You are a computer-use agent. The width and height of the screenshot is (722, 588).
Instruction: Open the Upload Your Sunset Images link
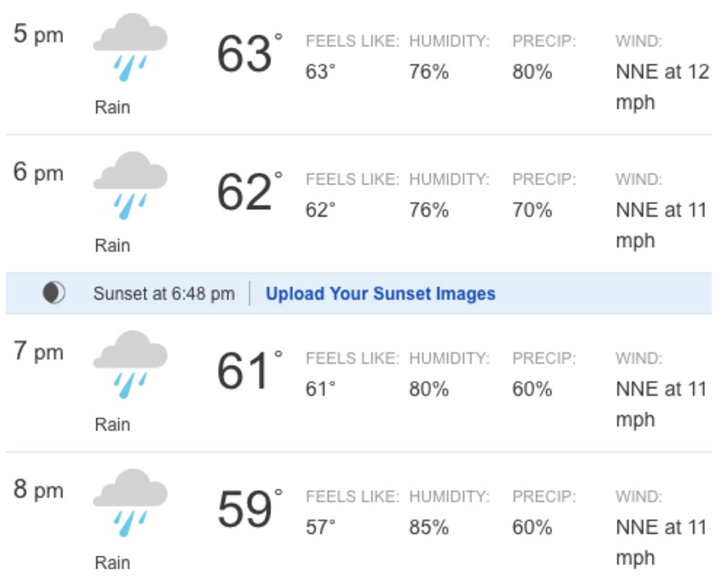click(380, 293)
